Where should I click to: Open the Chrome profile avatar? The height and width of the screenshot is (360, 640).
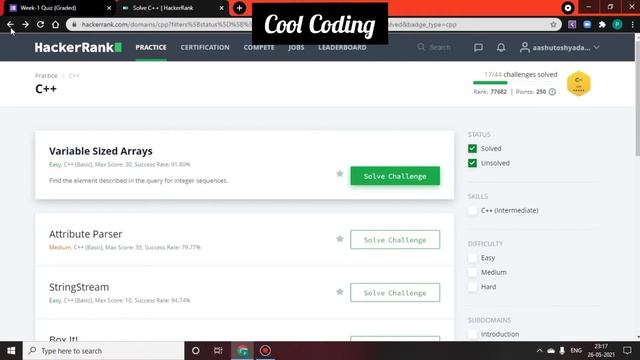click(x=617, y=24)
